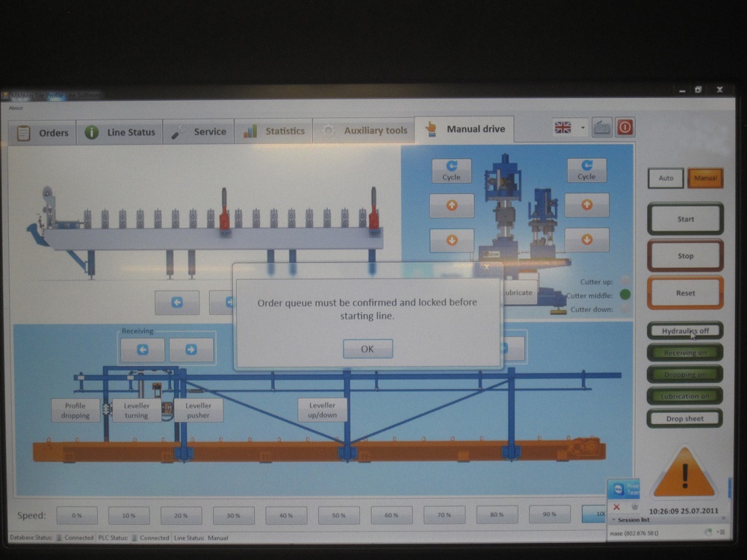Collapse the Session list panel
This screenshot has height=560, width=747.
pyautogui.click(x=614, y=520)
